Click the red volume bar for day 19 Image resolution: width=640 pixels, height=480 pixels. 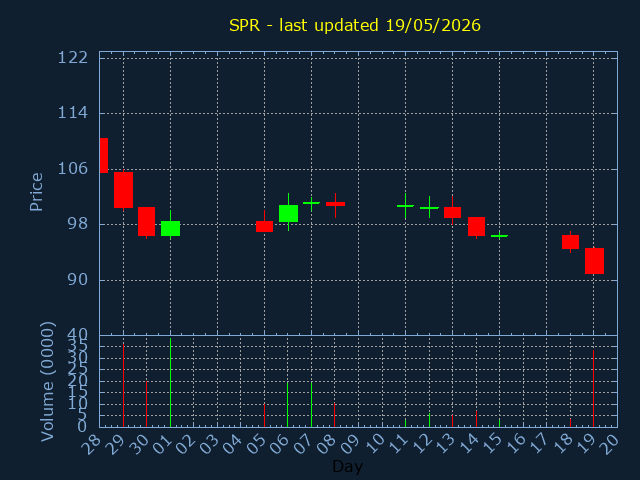(593, 389)
